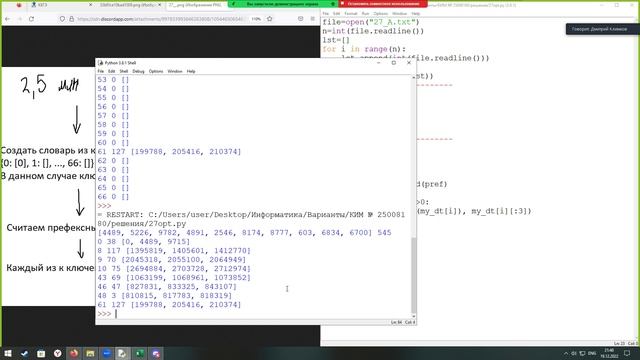Viewport: 640px width, 360px height.
Task: Open Debug menu in Python Shell
Action: [138, 71]
